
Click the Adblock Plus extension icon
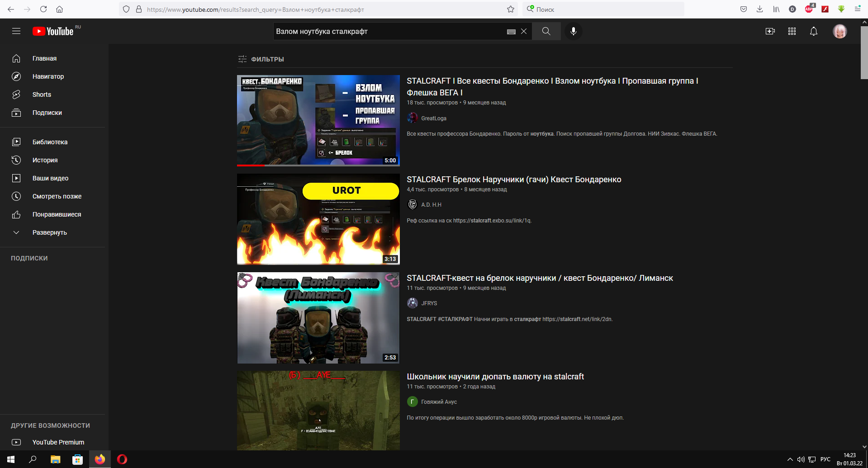click(809, 9)
